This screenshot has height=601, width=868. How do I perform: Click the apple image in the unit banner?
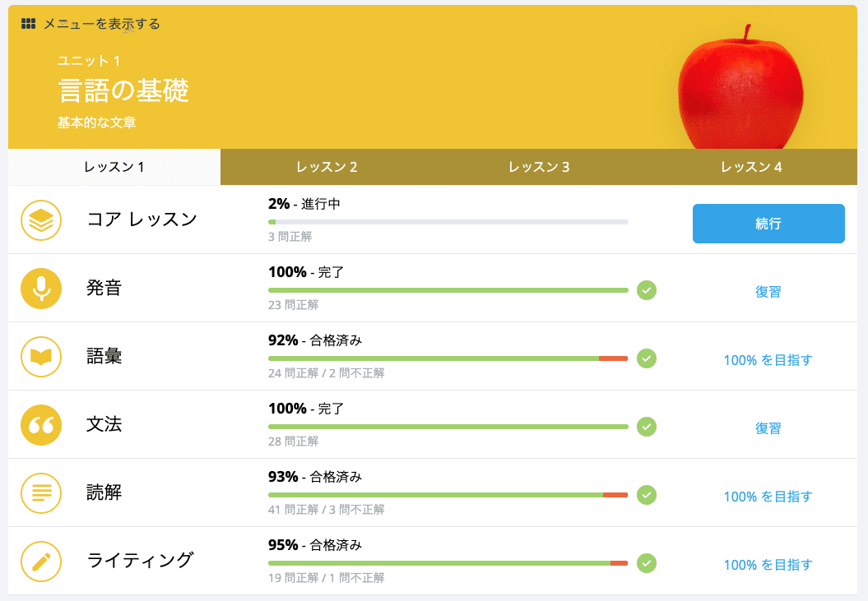pyautogui.click(x=739, y=90)
